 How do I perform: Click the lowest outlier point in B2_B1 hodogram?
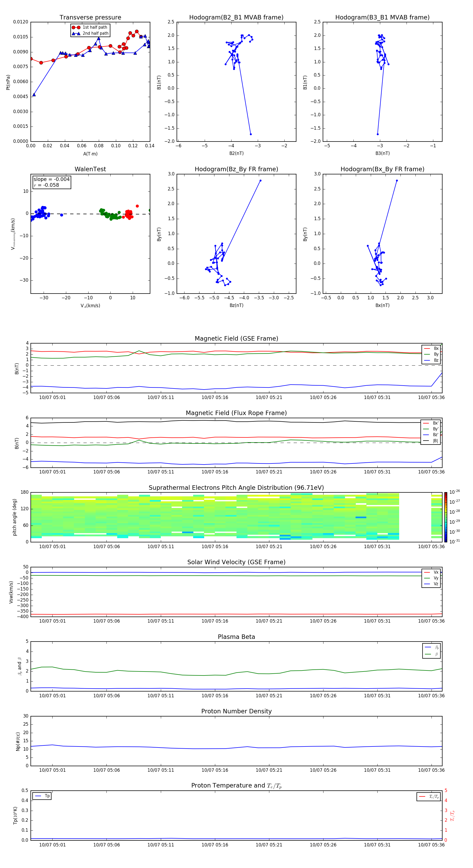(x=250, y=134)
